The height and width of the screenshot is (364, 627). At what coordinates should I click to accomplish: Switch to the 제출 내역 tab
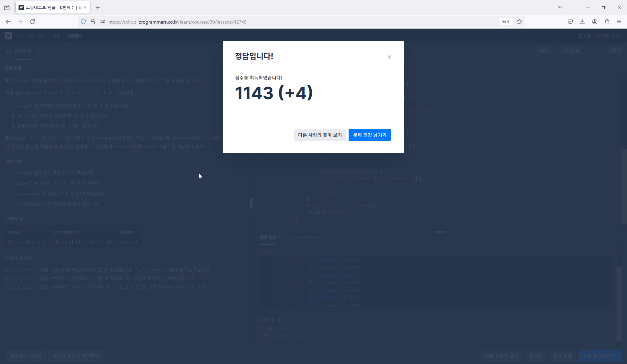(45, 51)
